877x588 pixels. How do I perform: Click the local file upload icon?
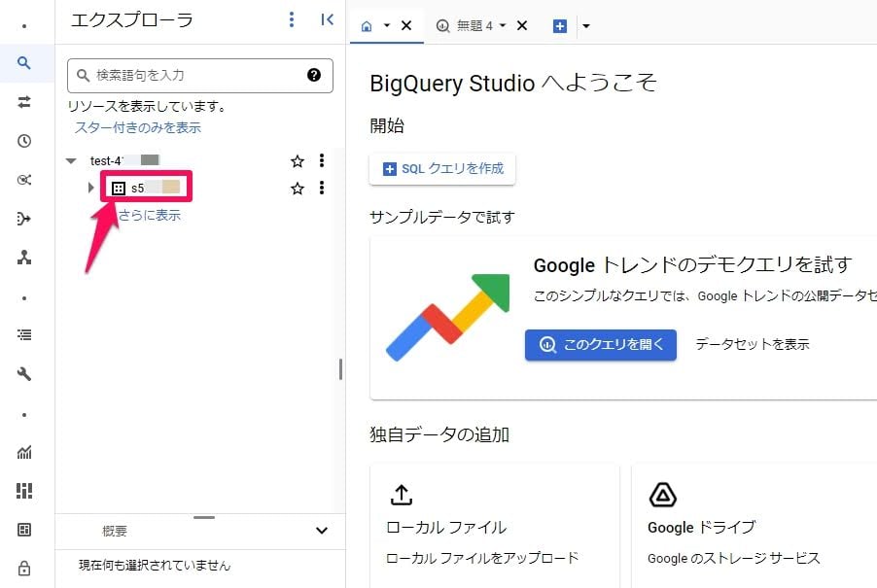[401, 495]
